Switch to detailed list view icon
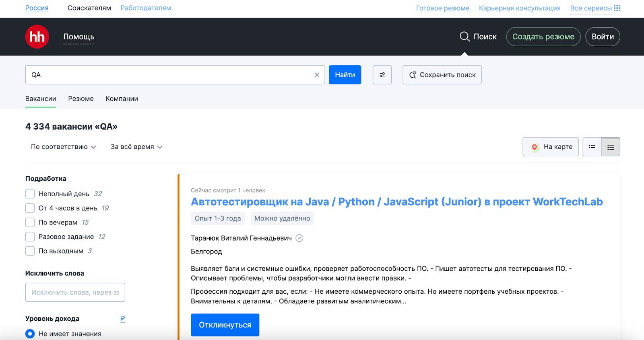Image resolution: width=644 pixels, height=340 pixels. click(x=611, y=147)
